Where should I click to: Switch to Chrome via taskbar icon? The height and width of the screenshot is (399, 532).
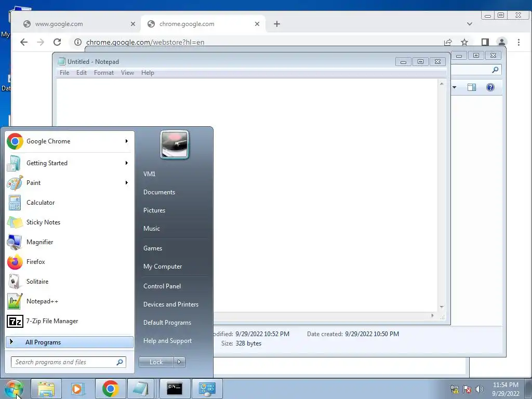(x=110, y=389)
